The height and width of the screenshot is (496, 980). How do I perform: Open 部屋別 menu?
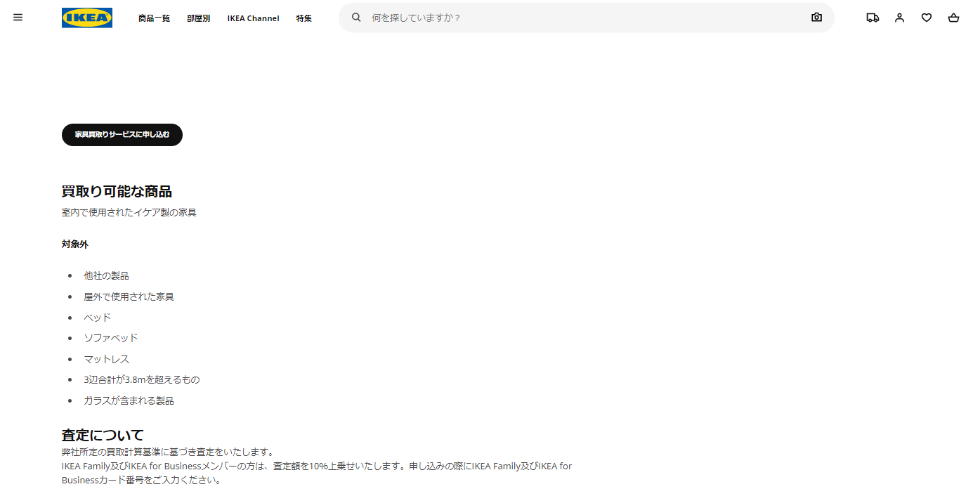[x=198, y=18]
